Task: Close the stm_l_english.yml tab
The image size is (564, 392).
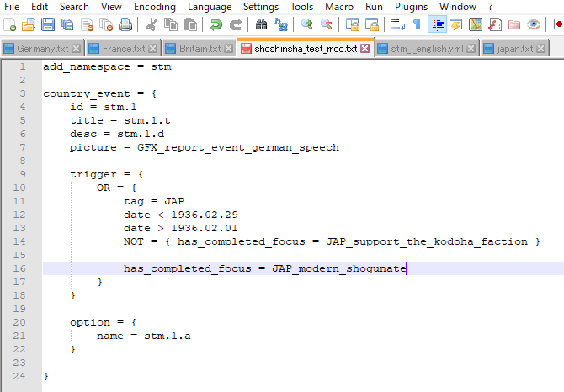Action: tap(471, 49)
